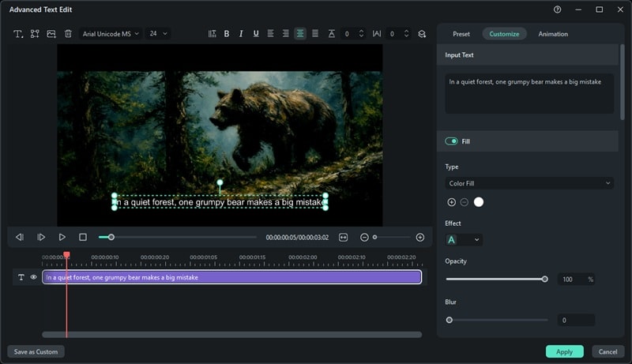Open the help question mark icon
Viewport: 632px width, 364px height.
point(558,9)
